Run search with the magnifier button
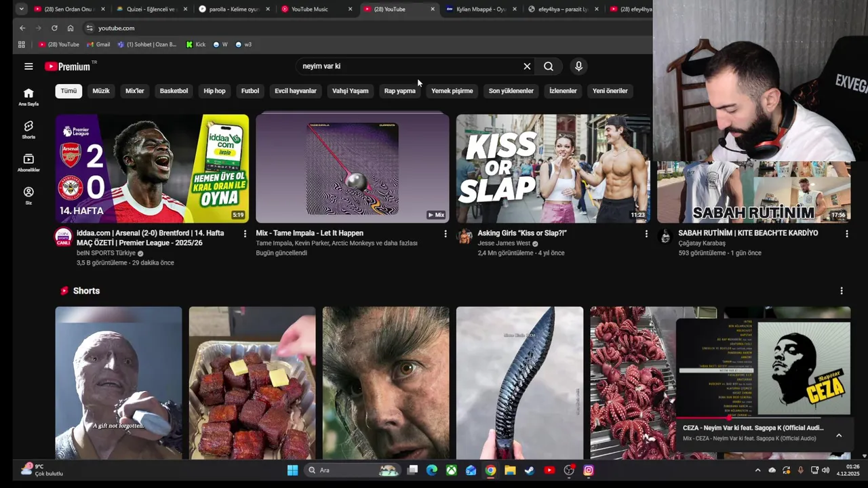This screenshot has width=868, height=488. 549,66
